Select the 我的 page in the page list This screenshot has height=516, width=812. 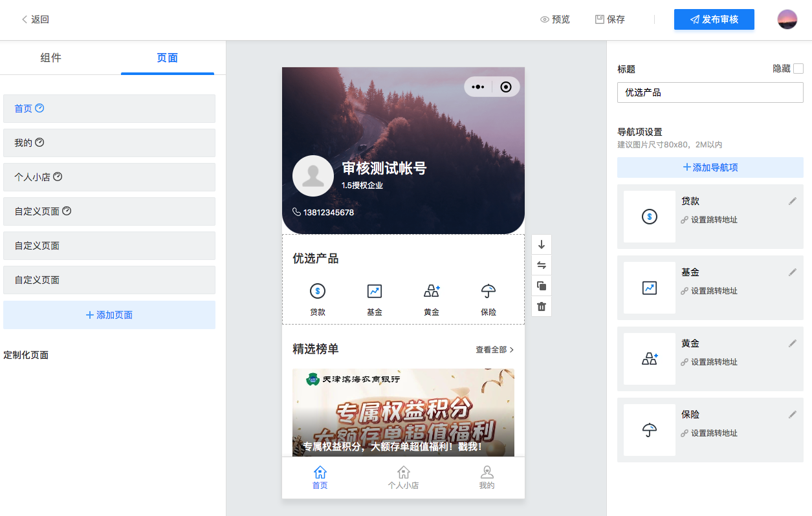[109, 143]
